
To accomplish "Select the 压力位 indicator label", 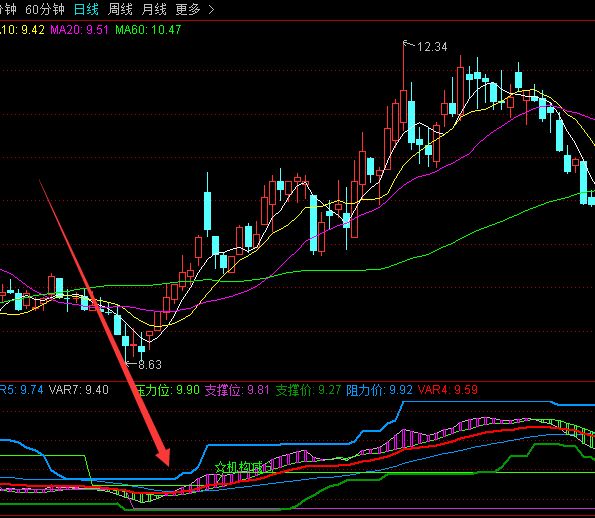I will coord(167,390).
